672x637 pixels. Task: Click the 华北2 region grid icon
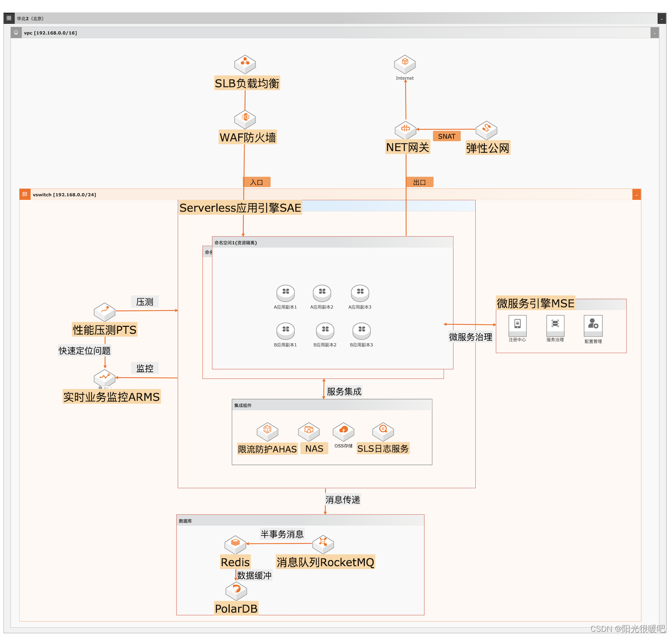(9, 18)
